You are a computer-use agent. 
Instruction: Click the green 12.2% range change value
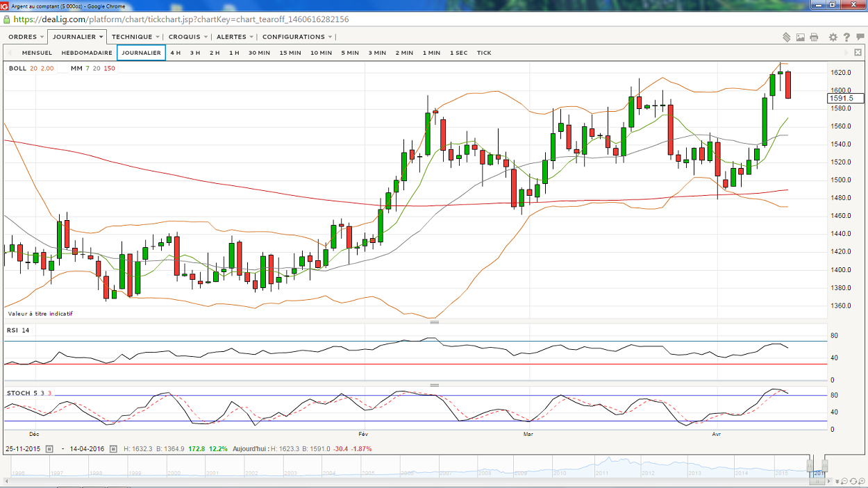[x=218, y=449]
